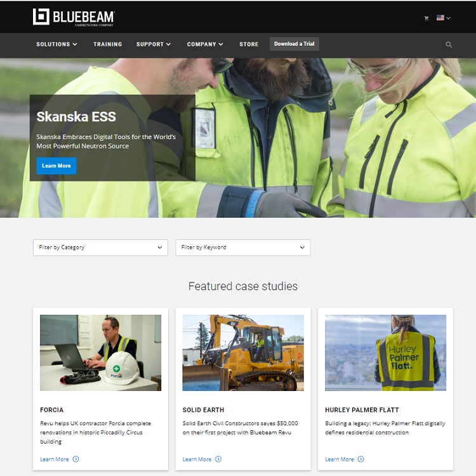476x476 pixels.
Task: Click the US flag region icon
Action: 440,18
